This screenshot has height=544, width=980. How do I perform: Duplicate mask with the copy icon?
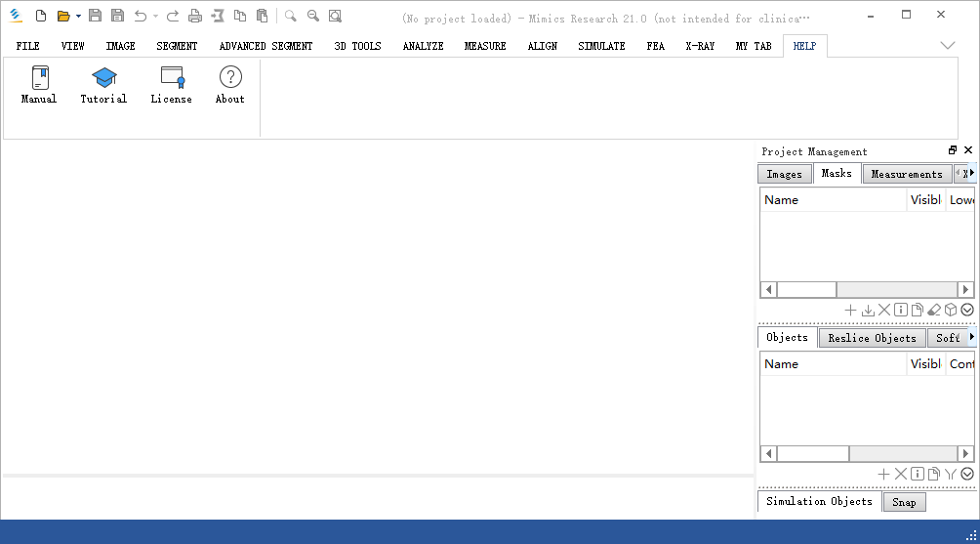[917, 311]
